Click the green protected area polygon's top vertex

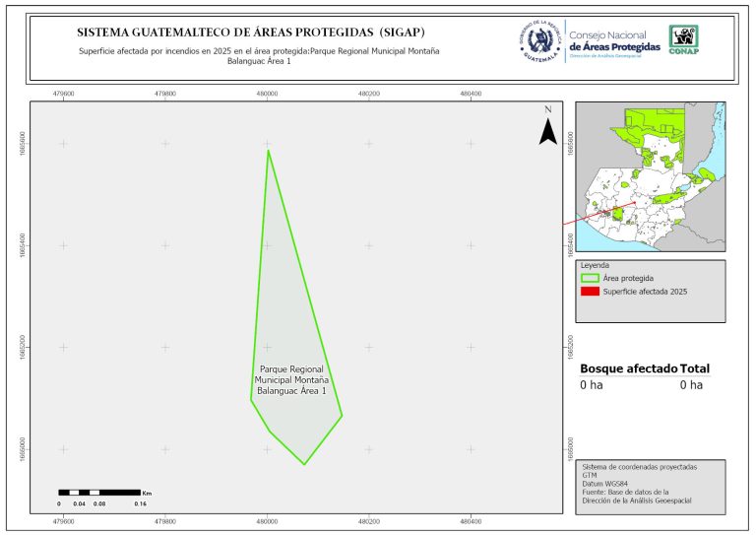(x=268, y=150)
